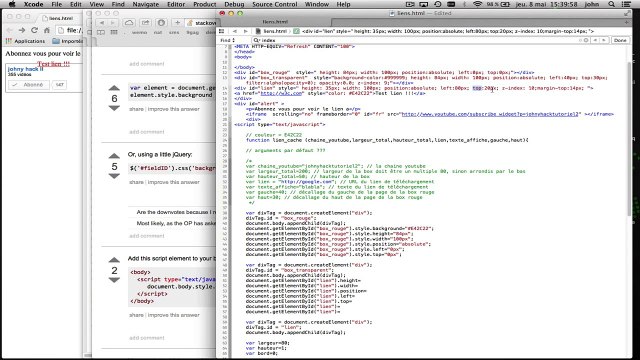Click forward arrow in Chrome window

click(22, 30)
